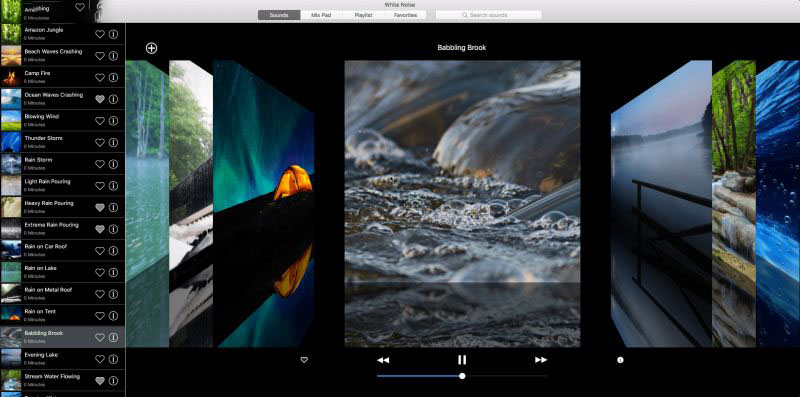Toggle favorite heart for Amazon Jungle
The width and height of the screenshot is (800, 397).
[100, 34]
